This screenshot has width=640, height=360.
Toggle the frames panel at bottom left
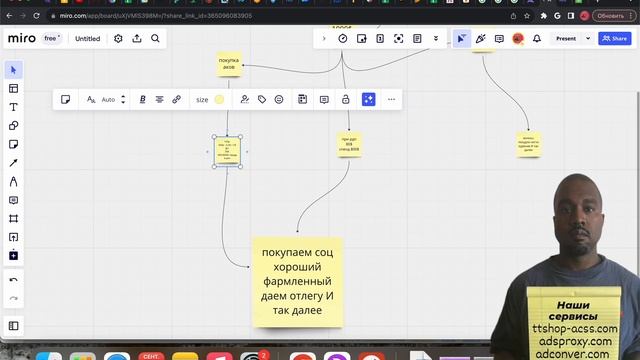(13, 326)
